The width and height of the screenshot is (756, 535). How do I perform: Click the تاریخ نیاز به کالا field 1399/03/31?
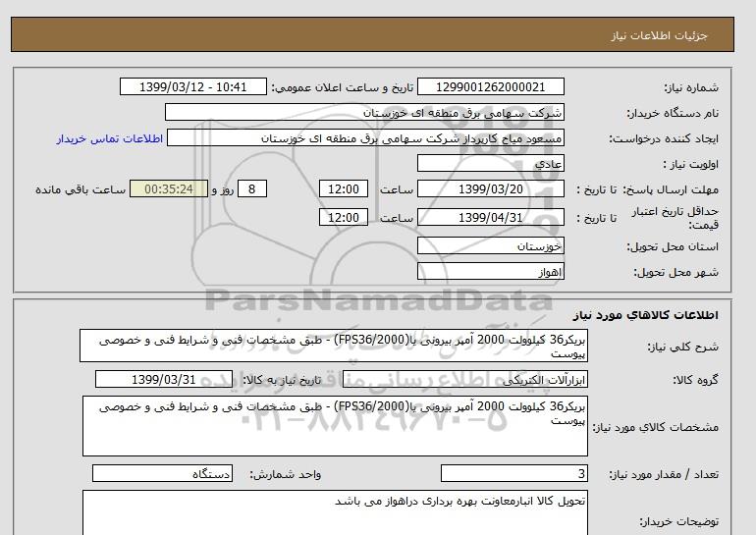point(164,379)
